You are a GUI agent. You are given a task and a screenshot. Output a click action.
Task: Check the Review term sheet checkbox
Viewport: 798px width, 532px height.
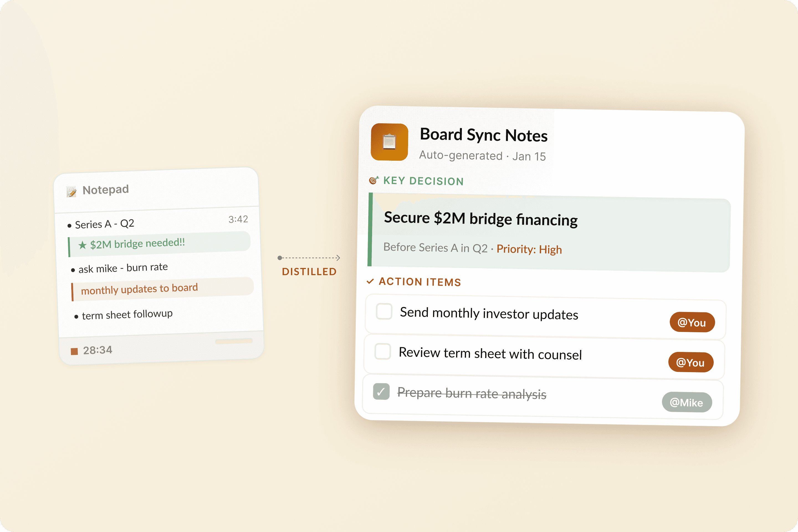383,351
